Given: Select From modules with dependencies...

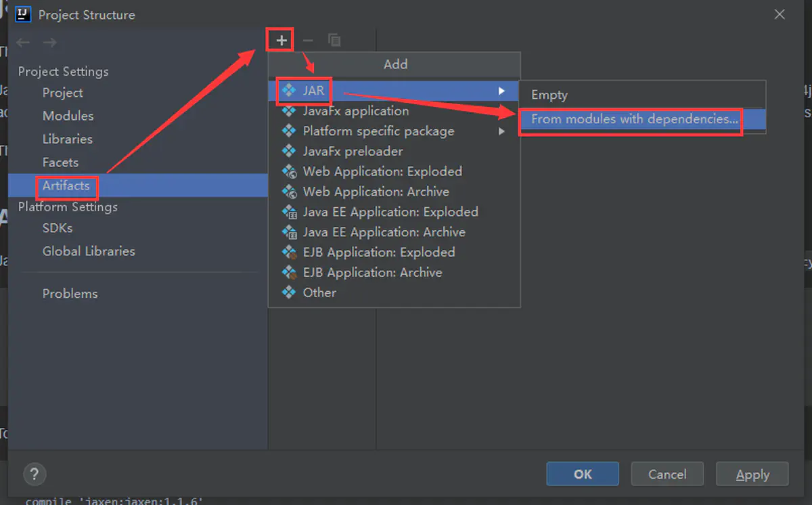Looking at the screenshot, I should (642, 119).
